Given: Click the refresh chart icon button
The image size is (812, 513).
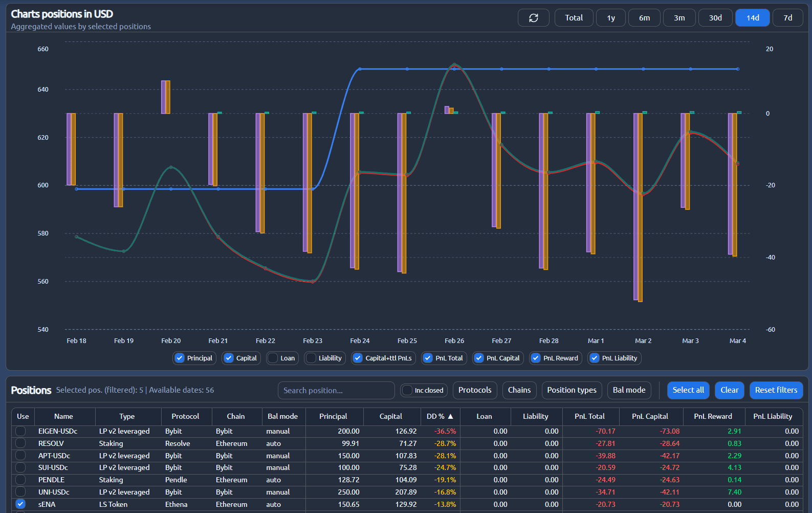Looking at the screenshot, I should [x=533, y=18].
